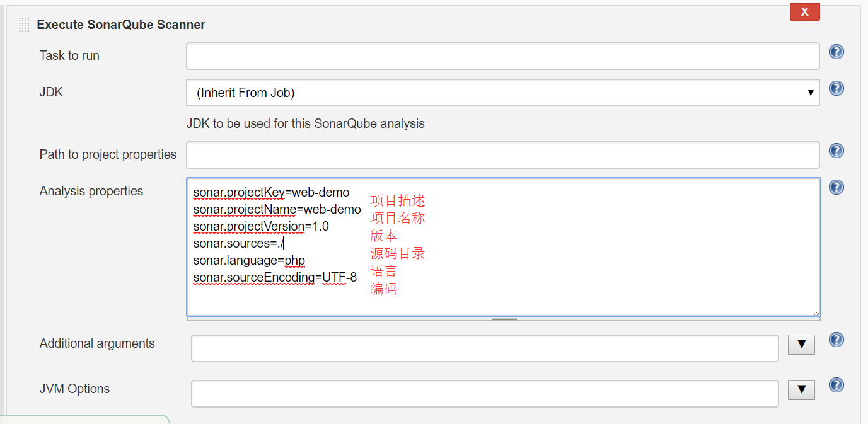868x424 pixels.
Task: Click the Task to run input field
Action: pyautogui.click(x=502, y=56)
